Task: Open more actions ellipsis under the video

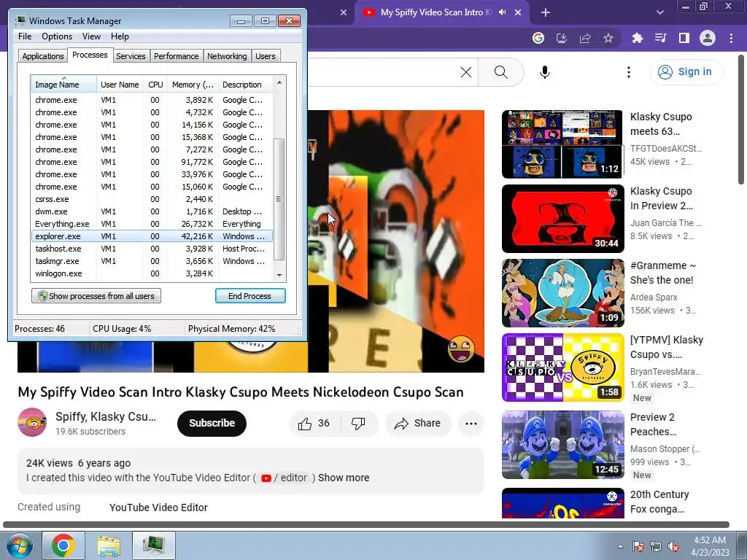Action: 471,424
